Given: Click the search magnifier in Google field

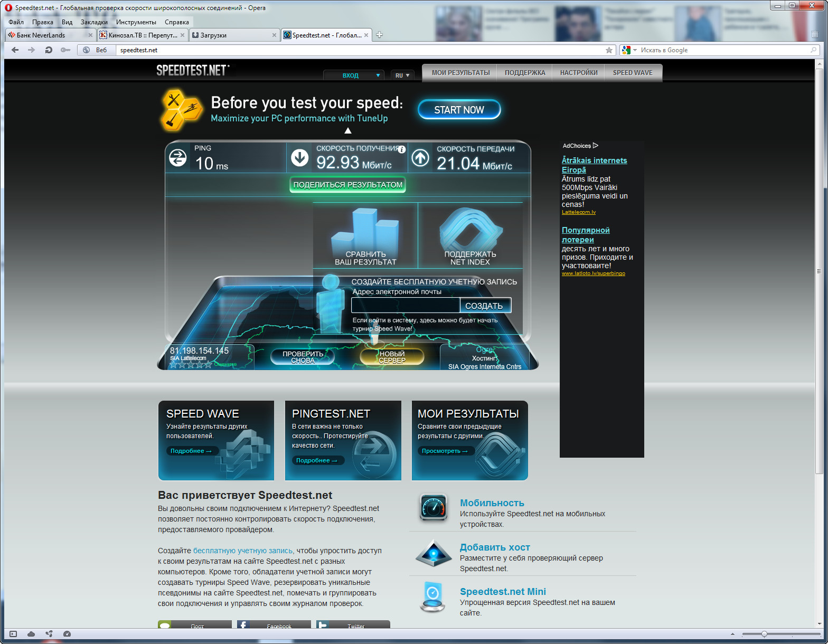Looking at the screenshot, I should pyautogui.click(x=814, y=50).
